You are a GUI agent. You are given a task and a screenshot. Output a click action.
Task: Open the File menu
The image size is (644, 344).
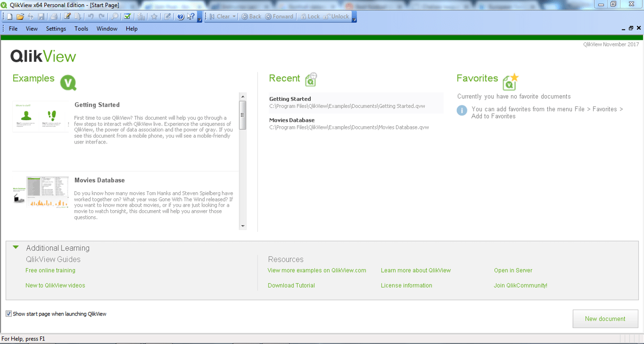[13, 28]
